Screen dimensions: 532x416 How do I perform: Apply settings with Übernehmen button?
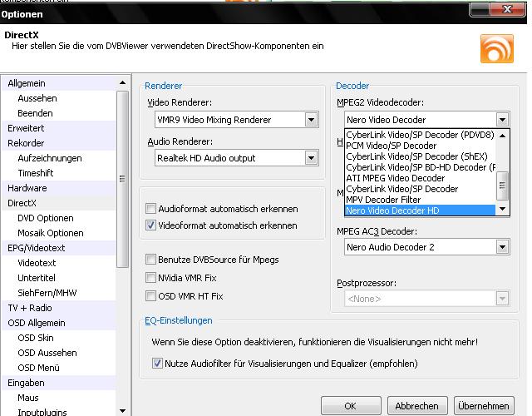pyautogui.click(x=483, y=406)
